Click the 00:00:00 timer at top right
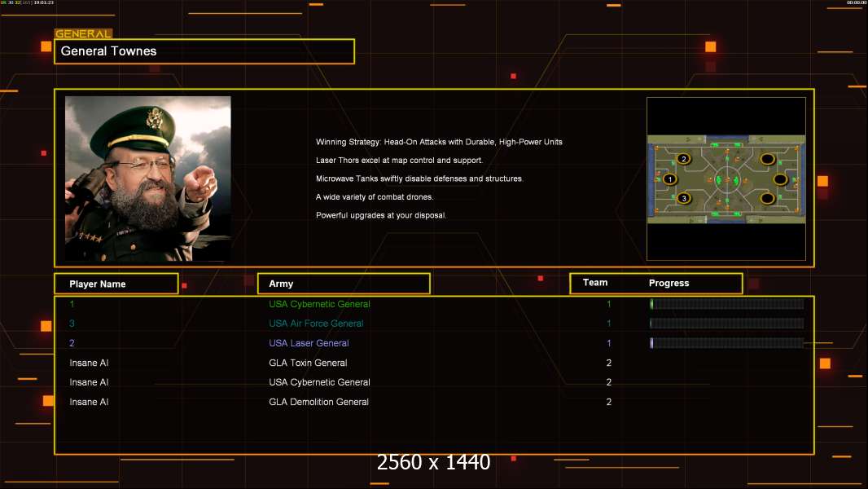Viewport: 868px width, 489px height. click(856, 2)
